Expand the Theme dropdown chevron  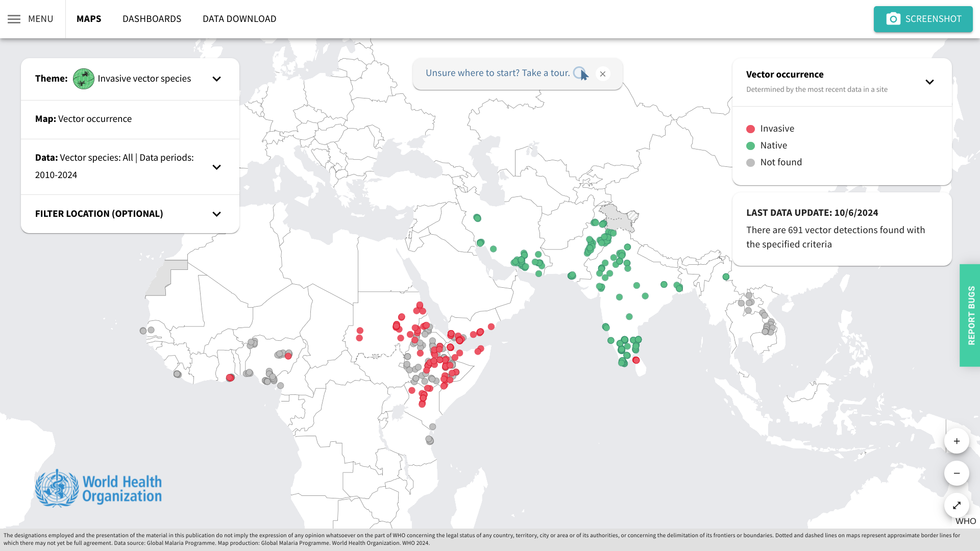click(216, 79)
